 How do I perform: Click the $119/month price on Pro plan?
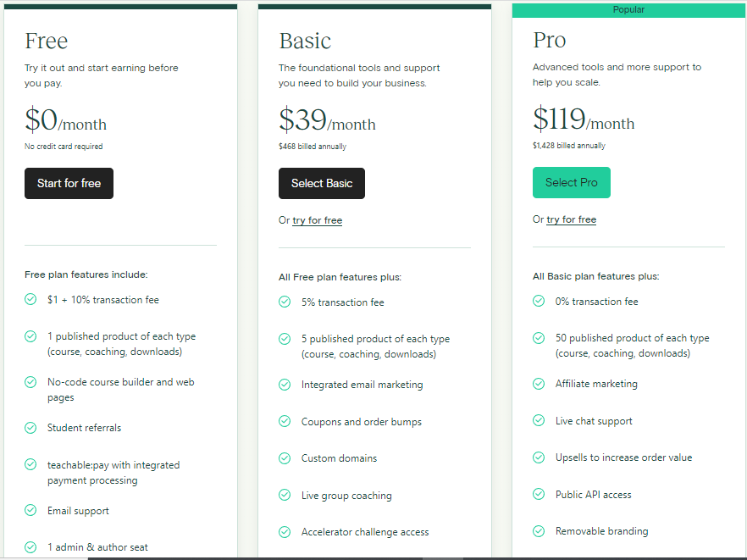(x=584, y=120)
